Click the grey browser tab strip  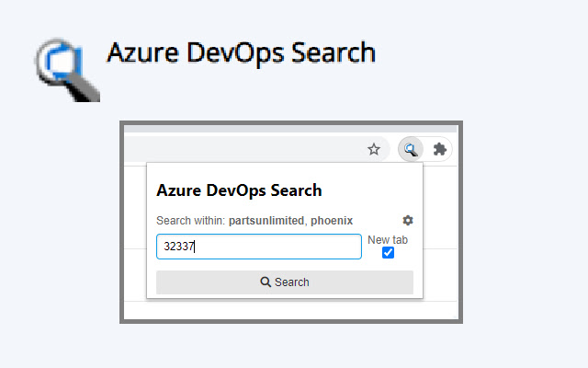coord(290,129)
